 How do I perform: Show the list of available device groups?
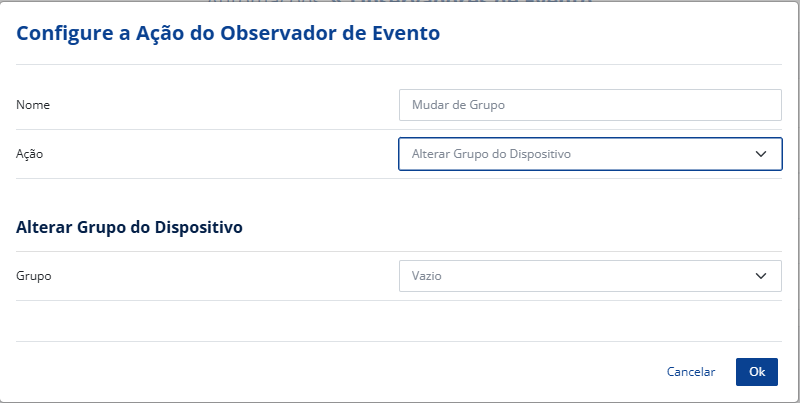pos(590,275)
